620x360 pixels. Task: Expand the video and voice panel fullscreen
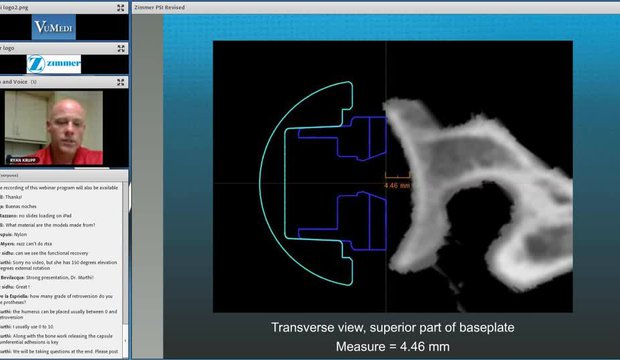[x=121, y=82]
